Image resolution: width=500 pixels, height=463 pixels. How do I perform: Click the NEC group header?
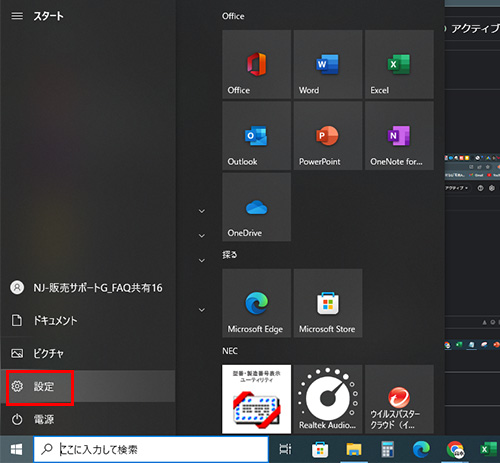click(230, 351)
